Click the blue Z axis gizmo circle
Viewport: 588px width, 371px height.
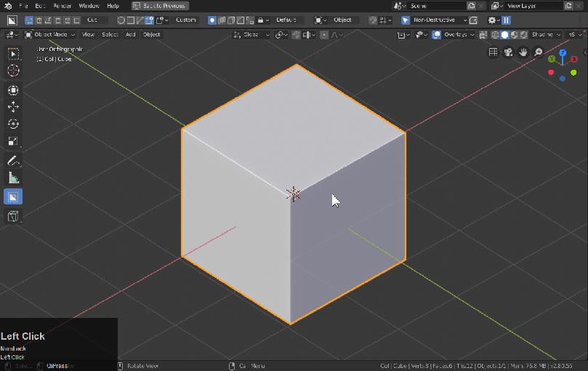coord(563,53)
